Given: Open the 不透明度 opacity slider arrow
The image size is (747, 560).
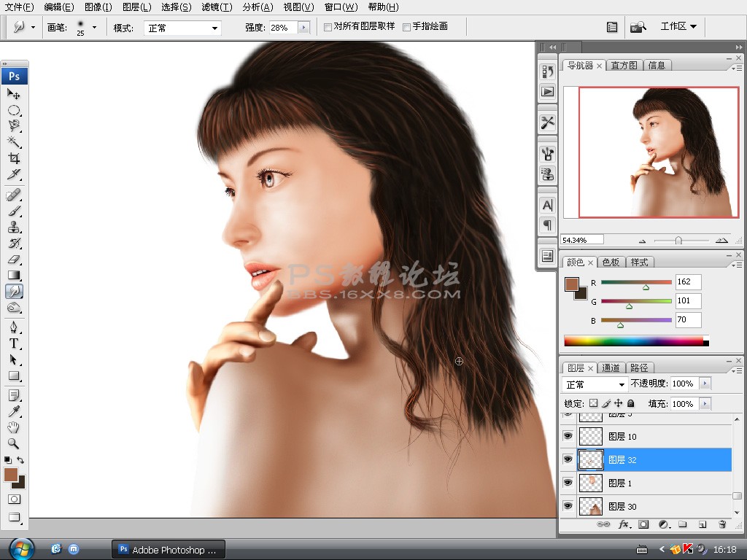Looking at the screenshot, I should pyautogui.click(x=705, y=384).
